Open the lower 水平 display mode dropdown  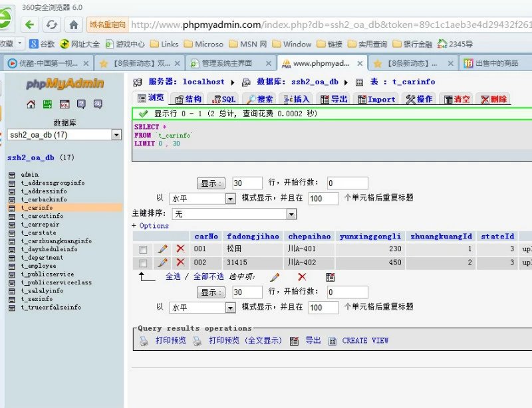point(230,308)
